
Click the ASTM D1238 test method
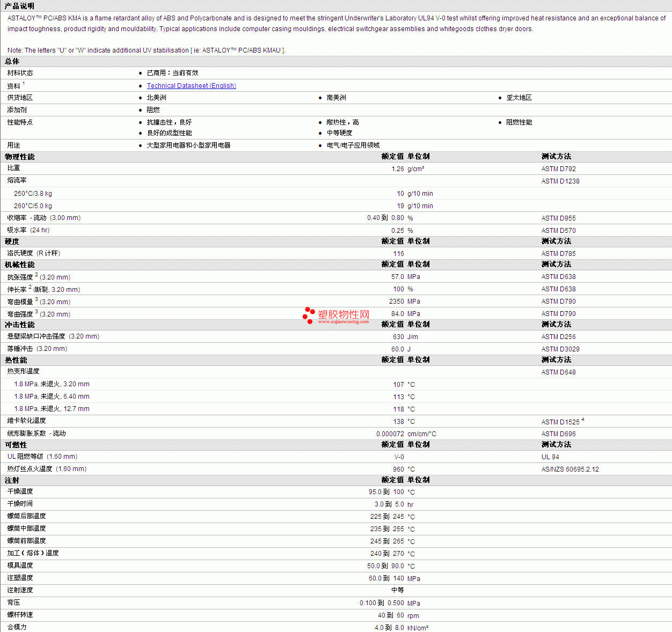pyautogui.click(x=560, y=181)
